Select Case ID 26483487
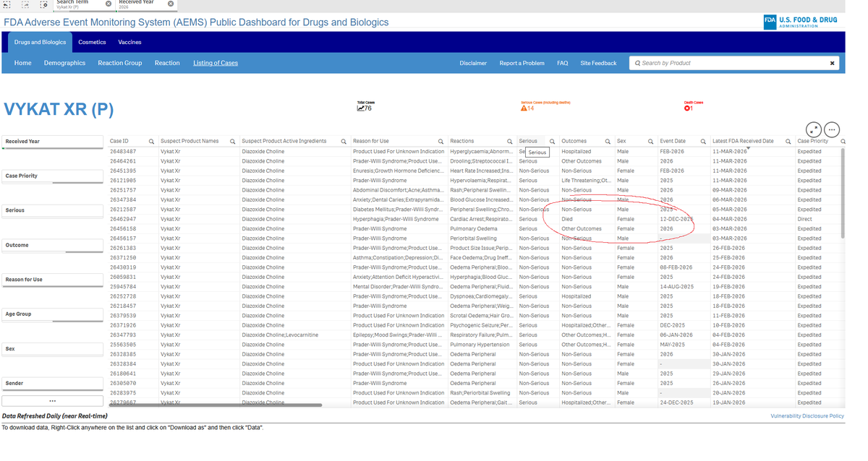Screen dimensions: 868x461 (x=123, y=152)
